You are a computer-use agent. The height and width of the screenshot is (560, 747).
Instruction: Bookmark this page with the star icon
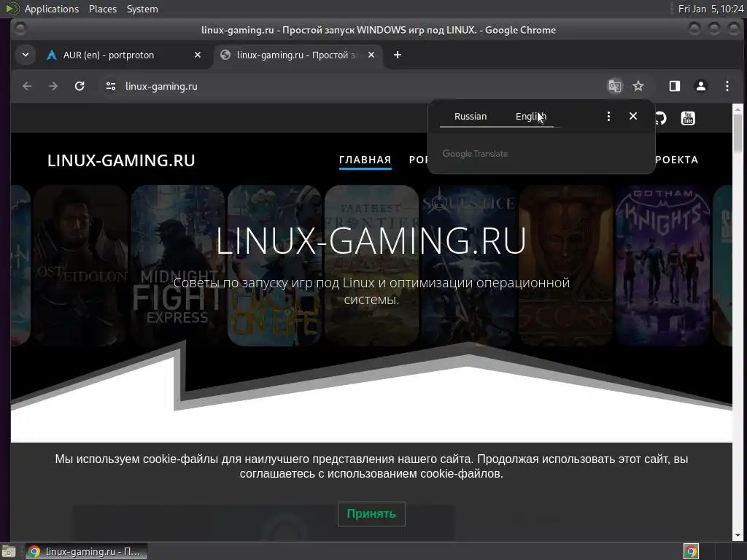click(x=638, y=86)
